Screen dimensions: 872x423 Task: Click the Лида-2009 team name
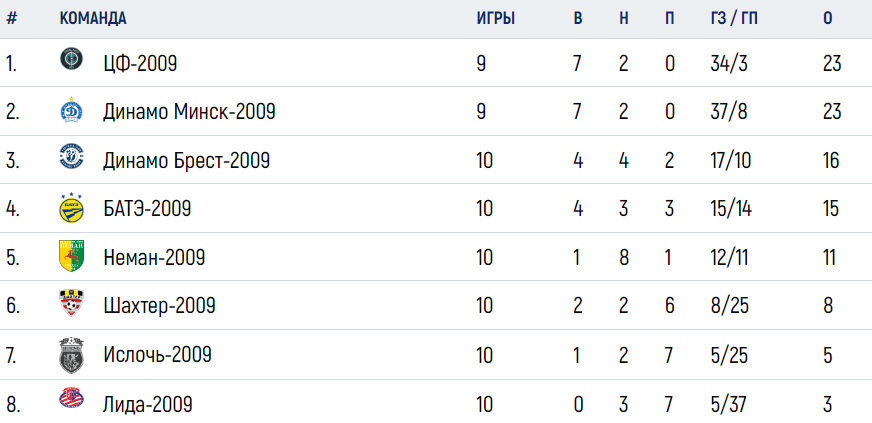pos(148,404)
